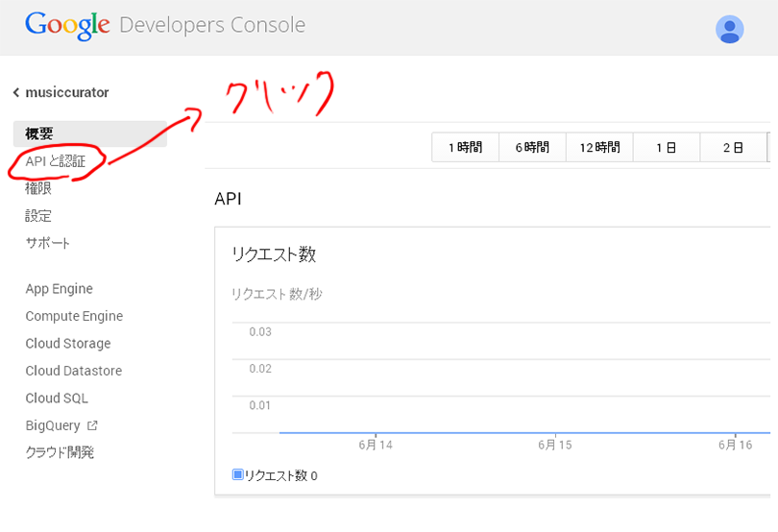Screen dimensions: 778x532
Task: Open the musiccurator project name
Action: 67,92
